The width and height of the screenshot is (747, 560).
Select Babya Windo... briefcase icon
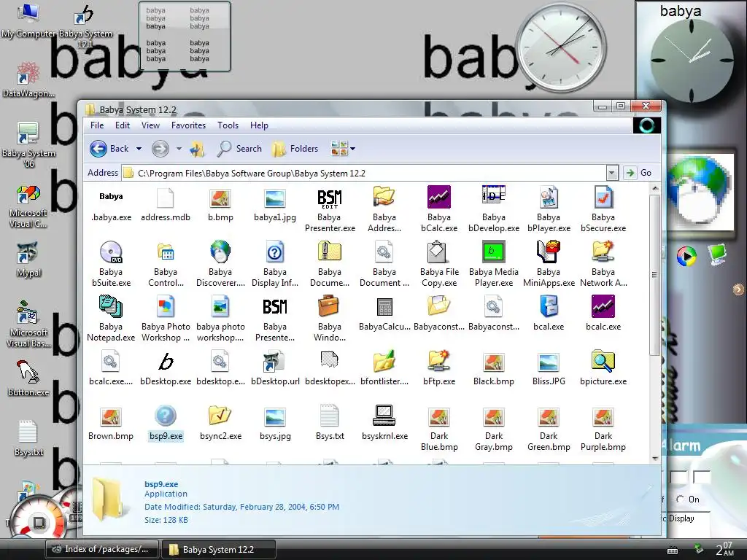click(328, 306)
